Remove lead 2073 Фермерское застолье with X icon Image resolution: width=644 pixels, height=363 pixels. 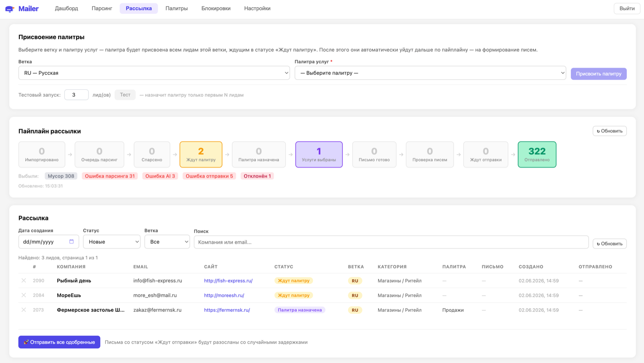(24, 310)
